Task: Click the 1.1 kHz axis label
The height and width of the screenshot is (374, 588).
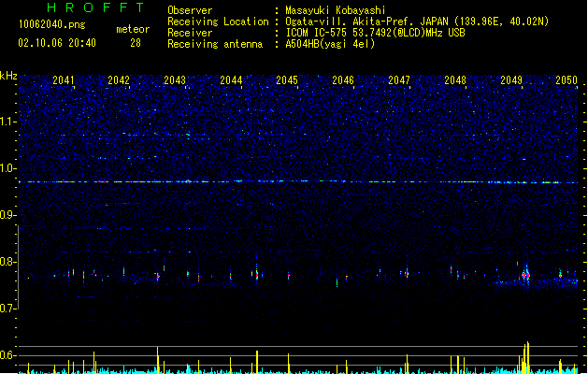Action: (x=7, y=122)
